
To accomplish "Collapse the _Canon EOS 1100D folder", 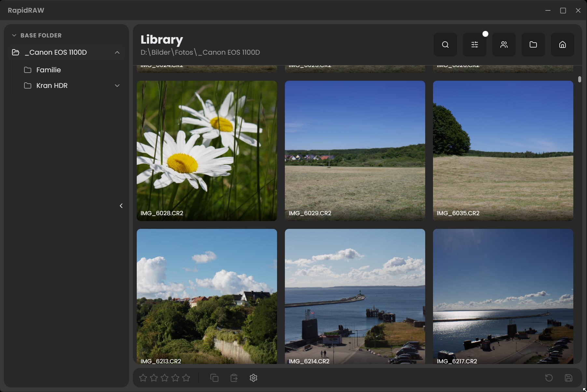I will [117, 52].
